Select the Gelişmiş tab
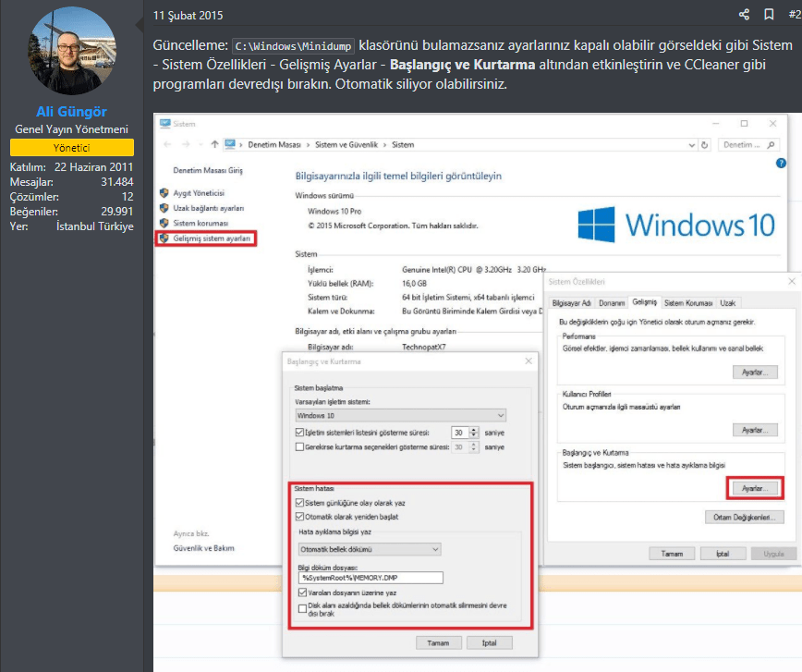This screenshot has width=802, height=672. (x=645, y=302)
